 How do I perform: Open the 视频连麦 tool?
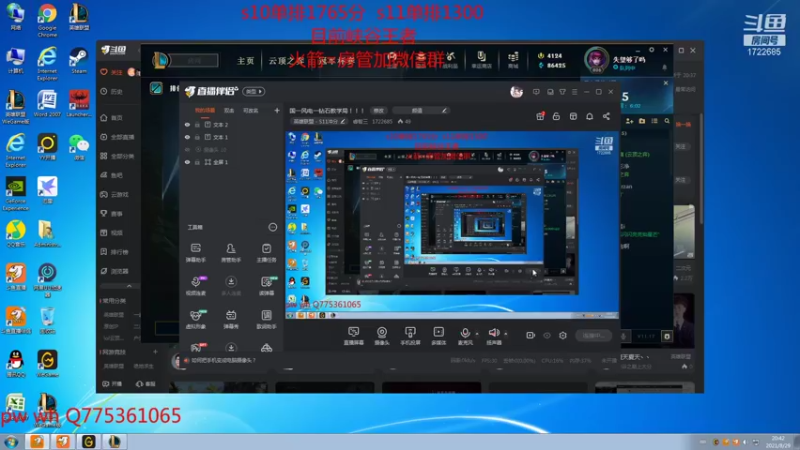click(x=196, y=286)
